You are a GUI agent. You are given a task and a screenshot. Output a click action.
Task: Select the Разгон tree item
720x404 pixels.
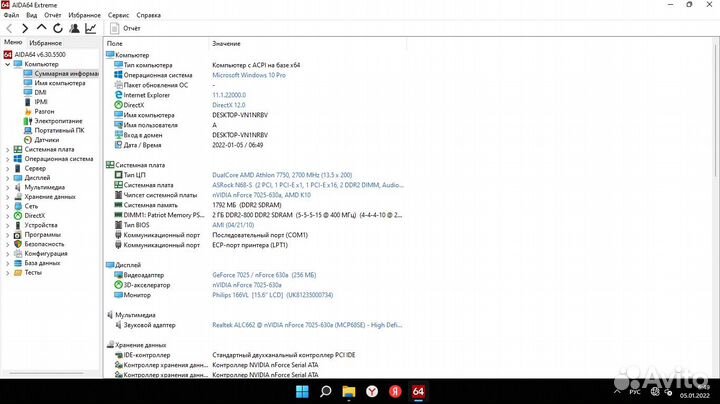click(x=39, y=112)
